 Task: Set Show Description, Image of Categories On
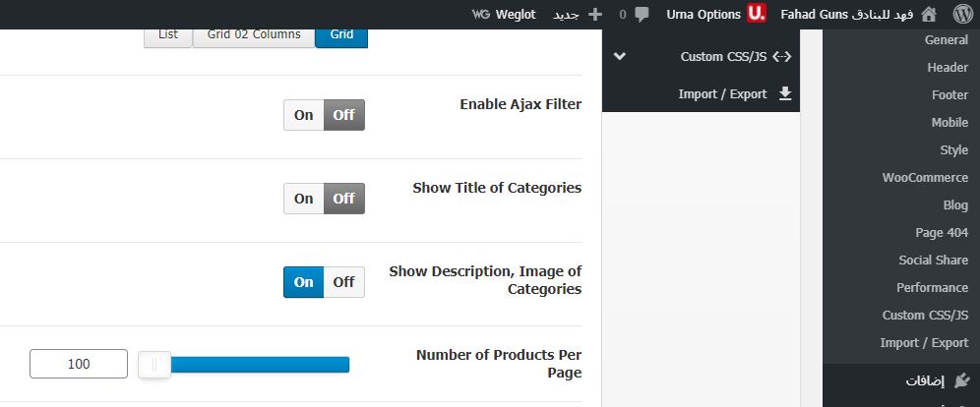(x=304, y=282)
